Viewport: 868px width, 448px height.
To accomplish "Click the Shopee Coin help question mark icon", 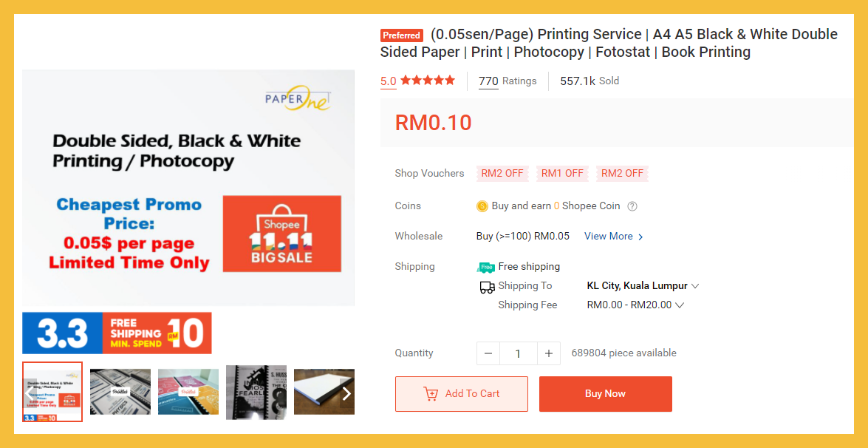I will [632, 206].
